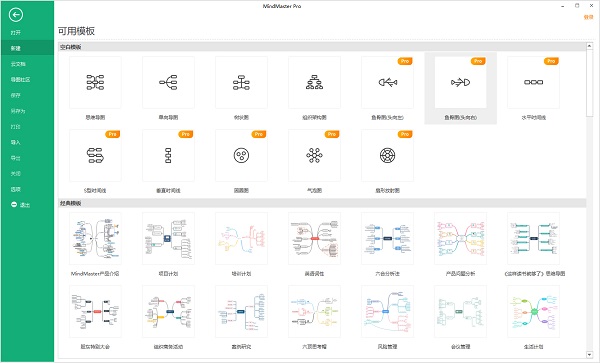
Task: Select the 水平时间线 horizontal timeline template
Action: [x=533, y=82]
